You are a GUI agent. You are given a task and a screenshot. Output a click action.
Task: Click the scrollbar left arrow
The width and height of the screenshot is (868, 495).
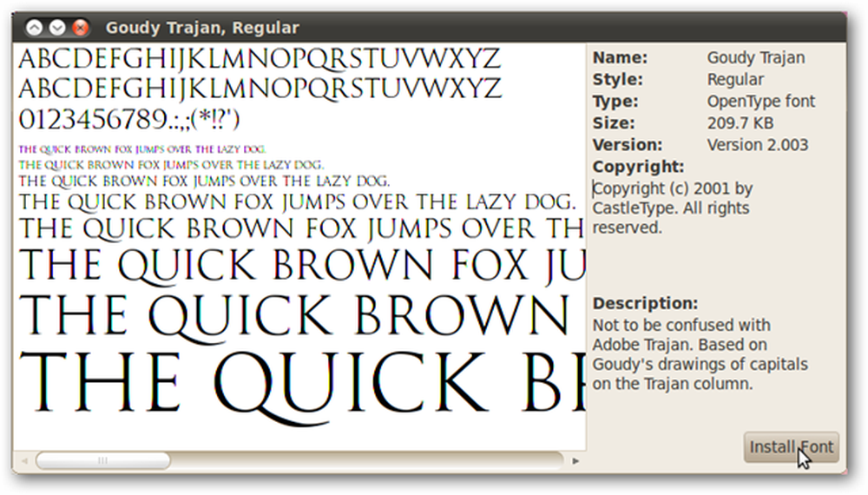click(24, 460)
